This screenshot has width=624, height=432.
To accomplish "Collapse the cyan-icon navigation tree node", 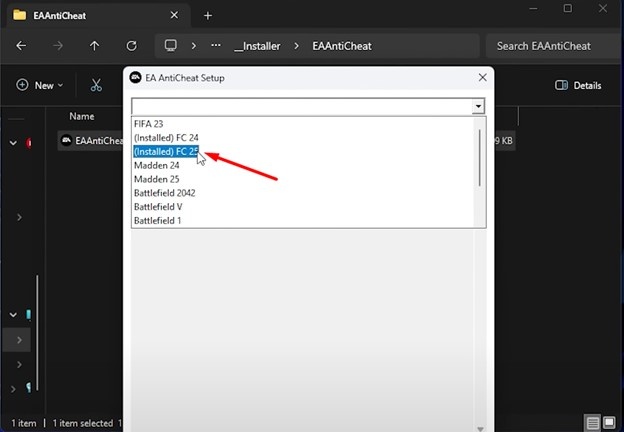I will point(13,315).
